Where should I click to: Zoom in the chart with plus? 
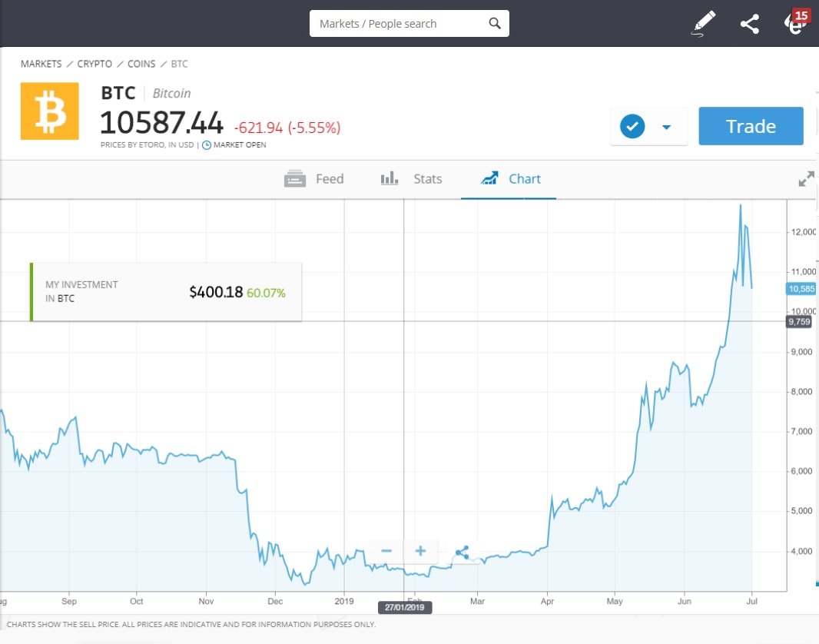(x=420, y=551)
